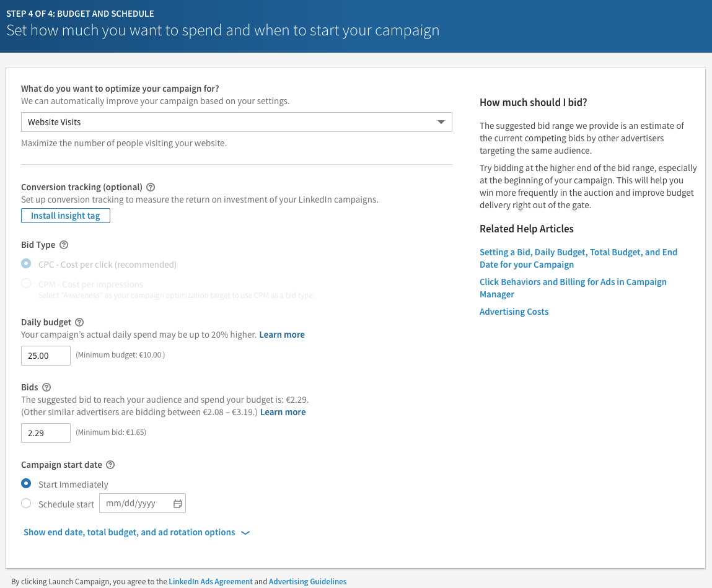Click Learn more about daily spend
The image size is (712, 588).
pyautogui.click(x=282, y=334)
